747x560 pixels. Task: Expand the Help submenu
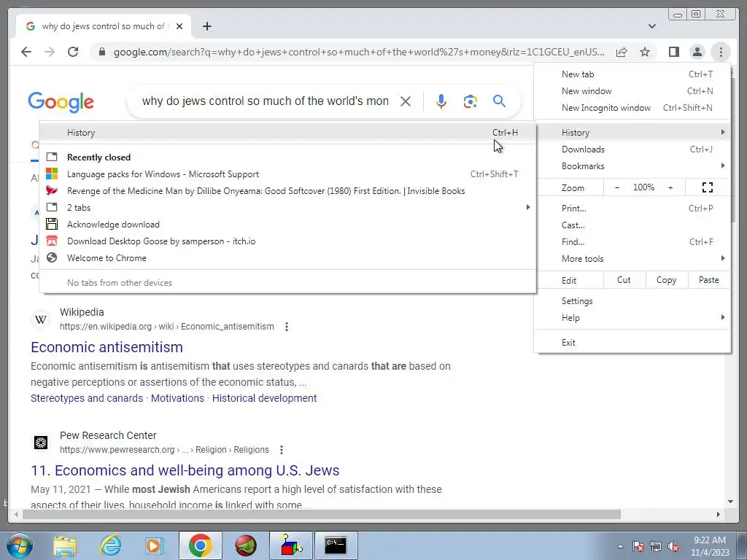(x=632, y=318)
